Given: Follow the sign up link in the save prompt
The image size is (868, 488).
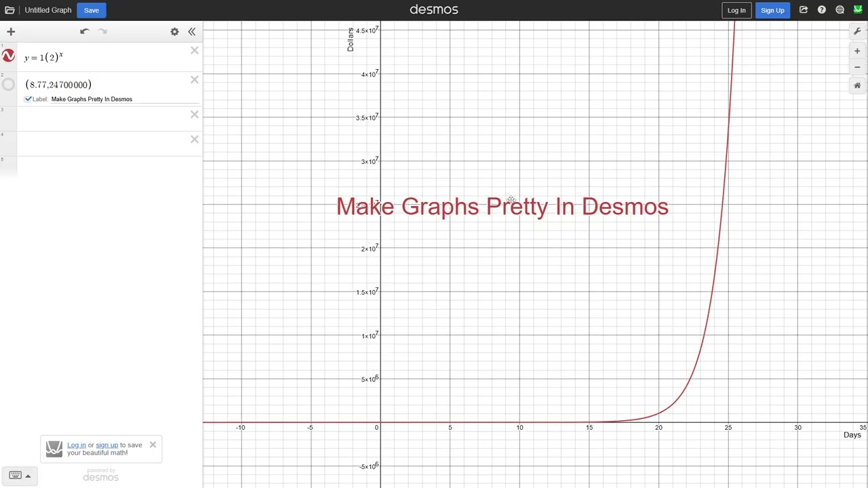Looking at the screenshot, I should pos(106,445).
